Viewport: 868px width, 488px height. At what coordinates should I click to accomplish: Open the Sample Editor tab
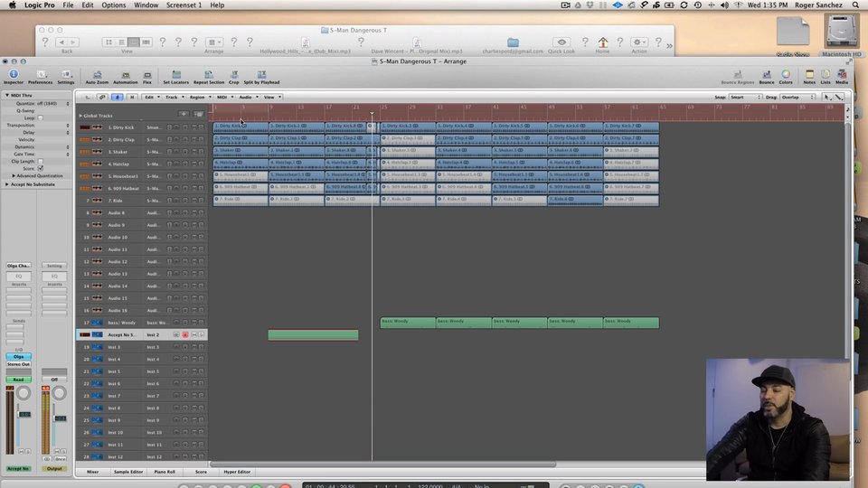point(127,472)
